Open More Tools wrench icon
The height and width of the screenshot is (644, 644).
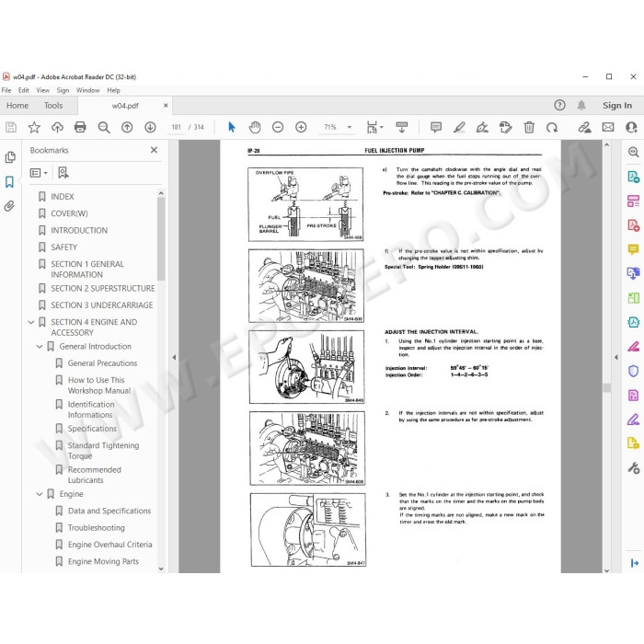[x=633, y=467]
